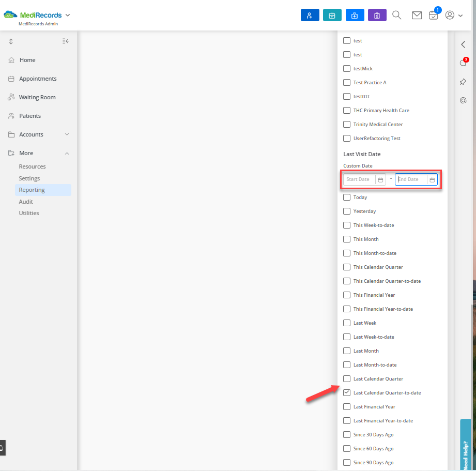This screenshot has height=471, width=476.
Task: Go to Appointments in sidebar
Action: [x=38, y=79]
